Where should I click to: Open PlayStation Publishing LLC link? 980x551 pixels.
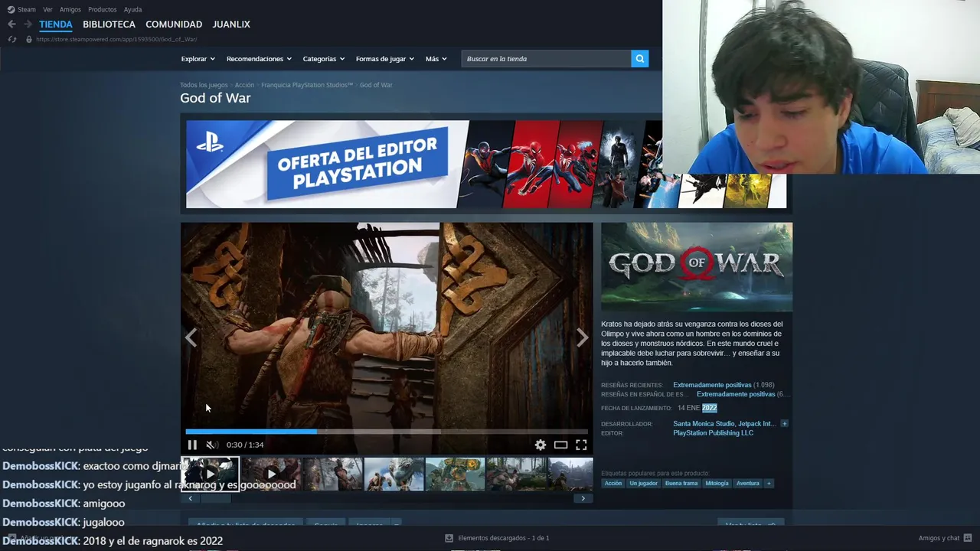pyautogui.click(x=713, y=433)
